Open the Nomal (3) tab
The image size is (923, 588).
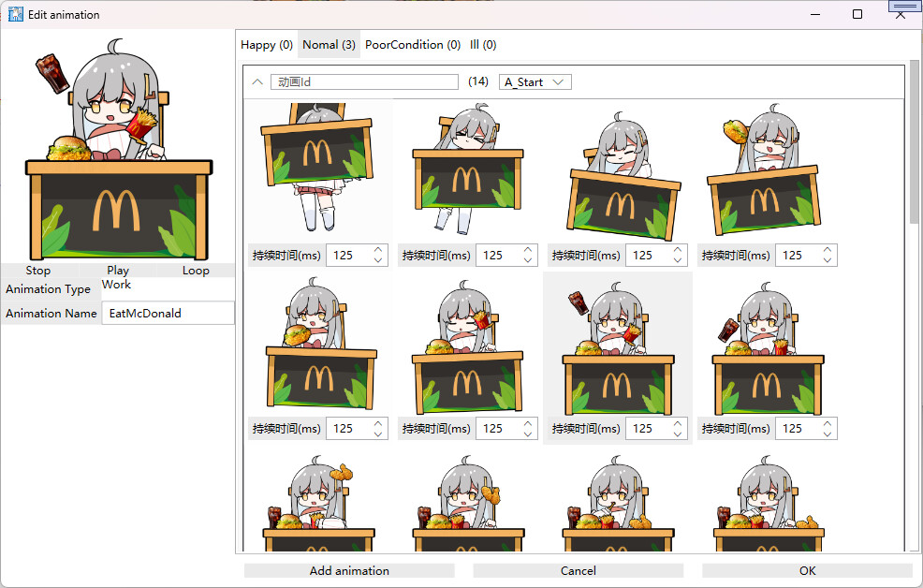pyautogui.click(x=328, y=44)
